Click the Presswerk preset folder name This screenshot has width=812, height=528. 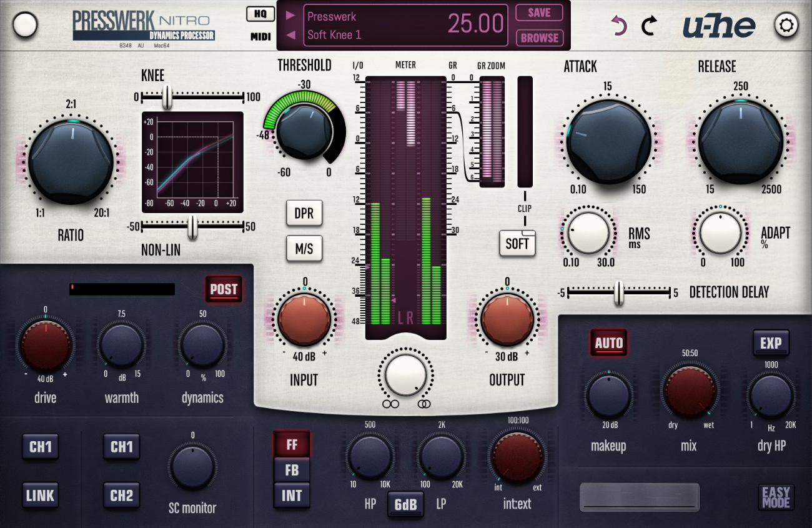[x=332, y=16]
